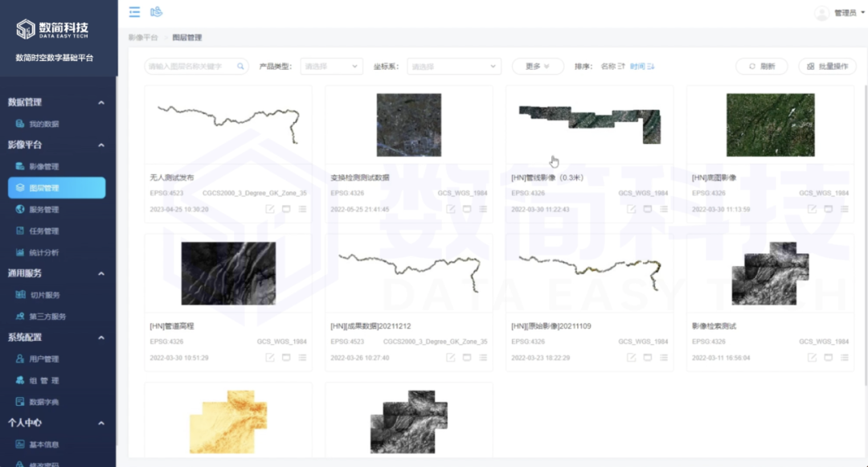This screenshot has height=467, width=868.
Task: Collapse the 系统配置 sidebar section
Action: click(101, 338)
